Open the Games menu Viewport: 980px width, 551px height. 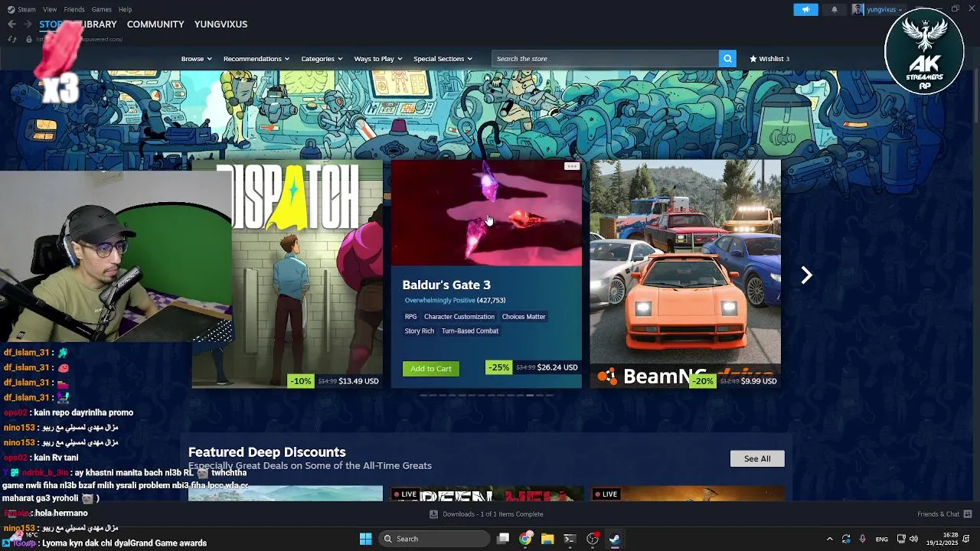tap(101, 9)
